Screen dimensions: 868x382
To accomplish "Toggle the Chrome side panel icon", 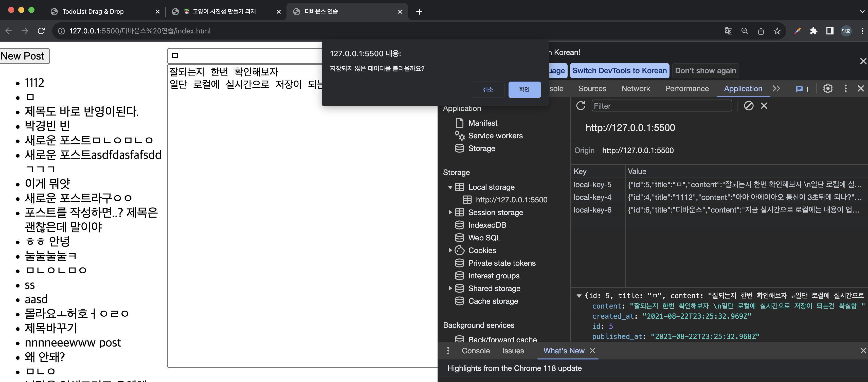I will pyautogui.click(x=829, y=31).
